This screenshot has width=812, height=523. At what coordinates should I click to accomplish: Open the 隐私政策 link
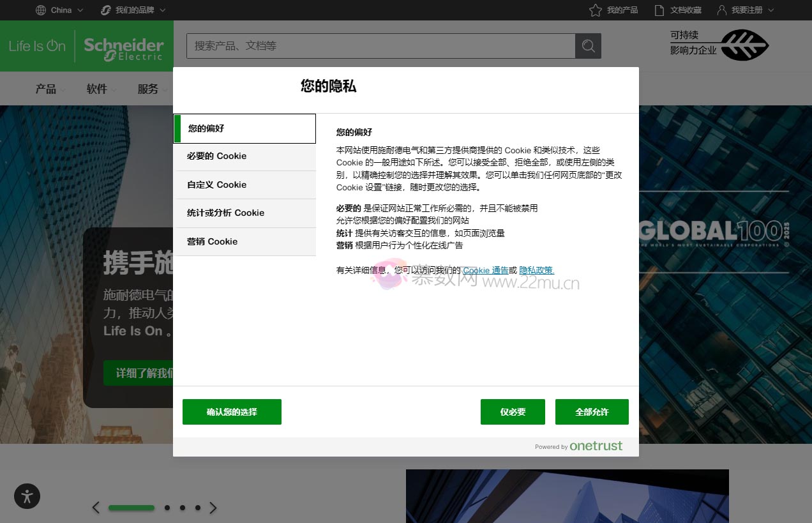[535, 270]
